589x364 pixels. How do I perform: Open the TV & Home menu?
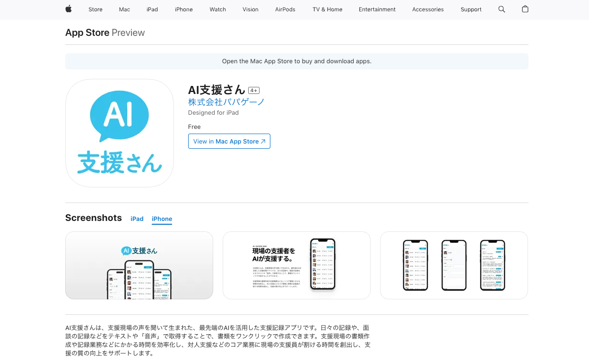[x=327, y=9]
